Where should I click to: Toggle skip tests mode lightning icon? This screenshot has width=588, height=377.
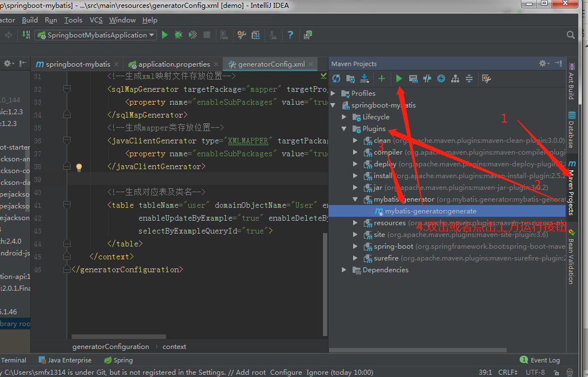click(x=441, y=78)
